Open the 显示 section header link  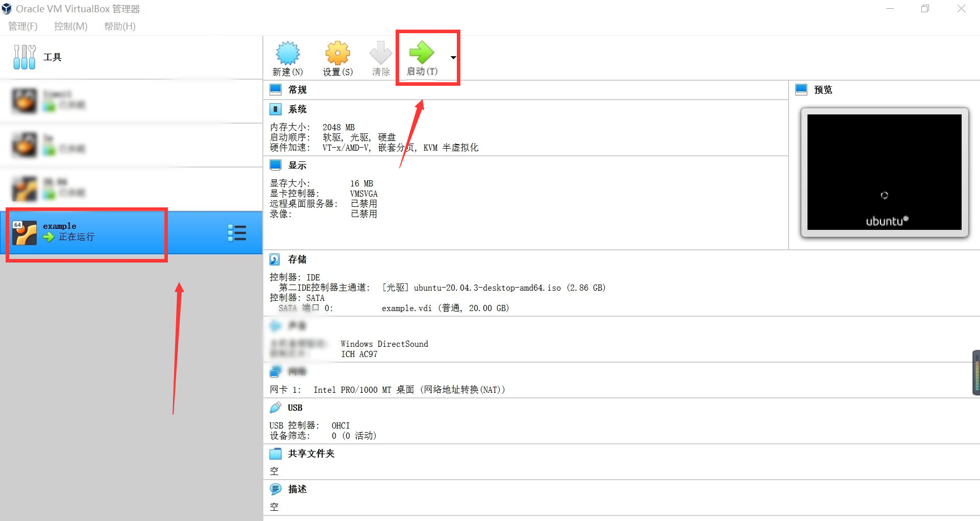[x=298, y=165]
